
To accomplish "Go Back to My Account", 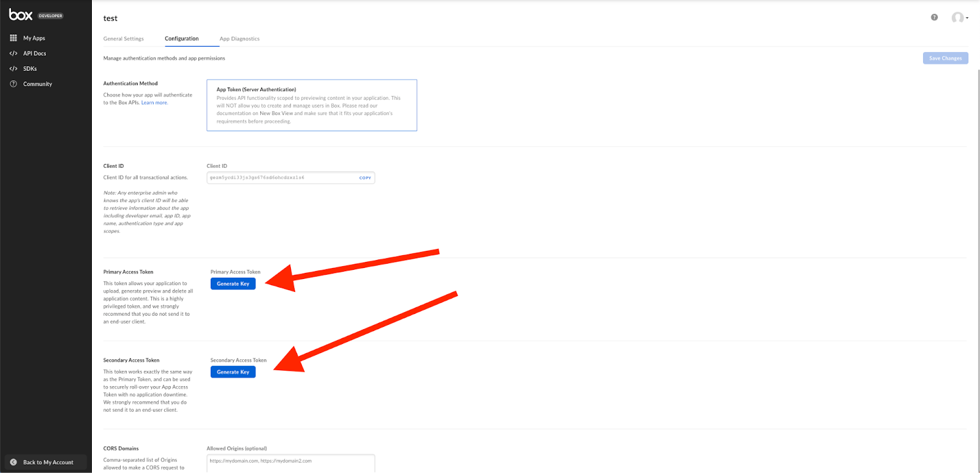I will [x=46, y=462].
